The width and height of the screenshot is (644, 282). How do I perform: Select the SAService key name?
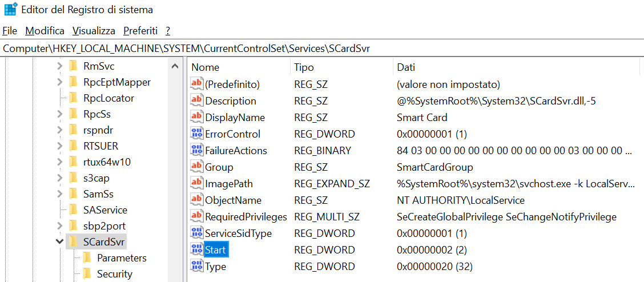104,210
